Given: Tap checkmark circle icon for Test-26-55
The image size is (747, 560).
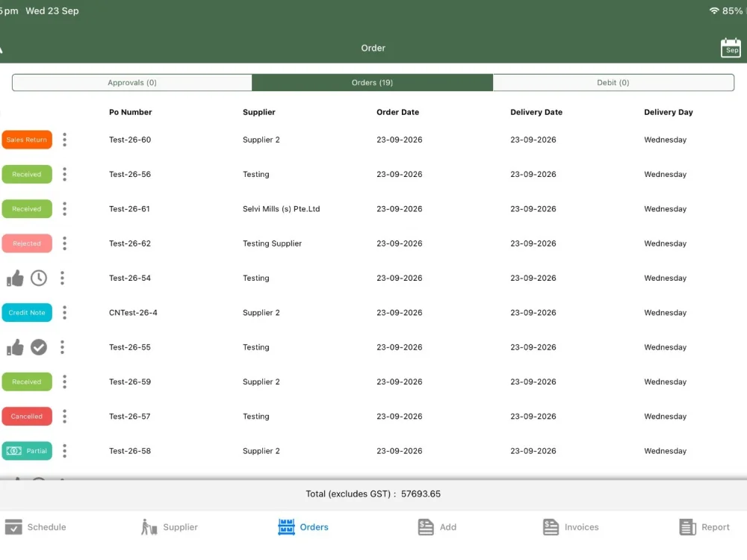Looking at the screenshot, I should (x=39, y=347).
